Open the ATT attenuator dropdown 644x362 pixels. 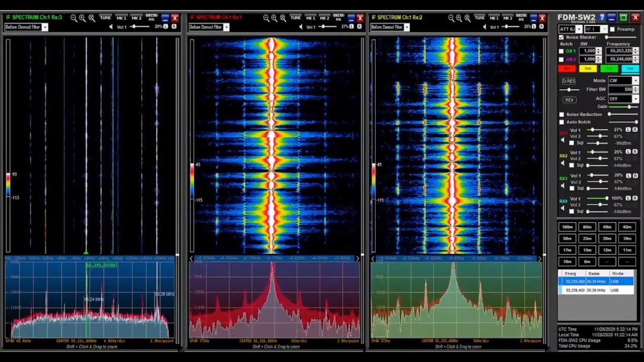[x=578, y=29]
